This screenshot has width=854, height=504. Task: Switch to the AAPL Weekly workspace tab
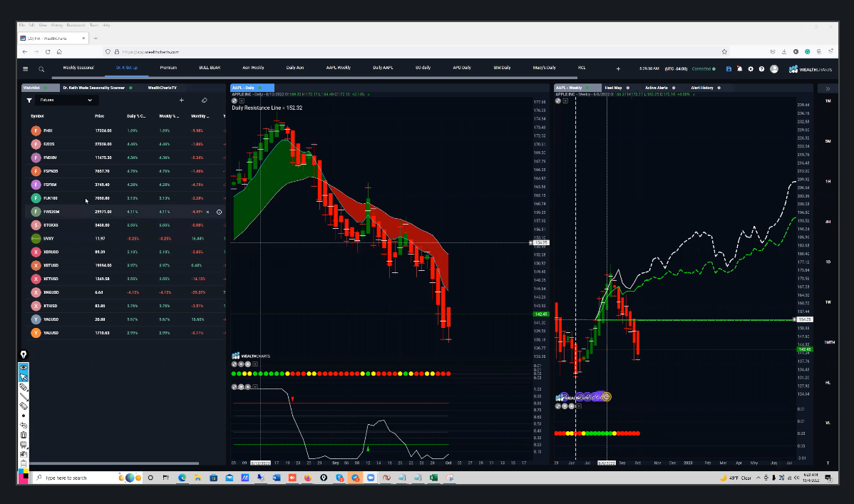tap(338, 68)
